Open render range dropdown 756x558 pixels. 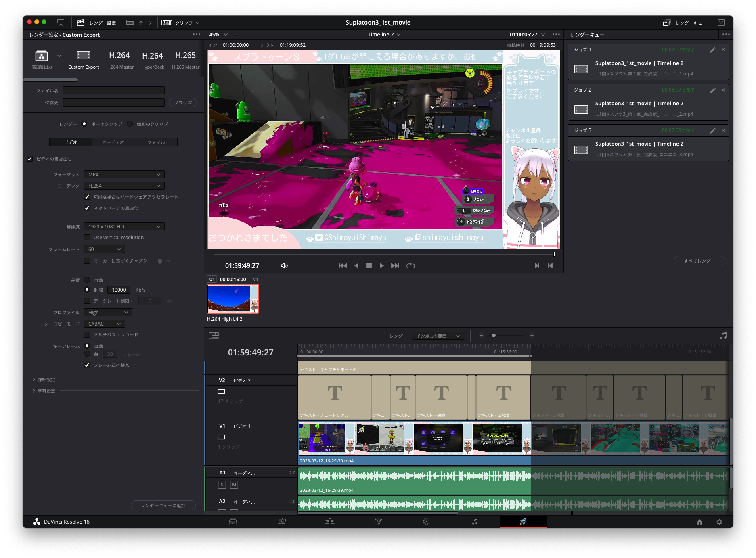[x=438, y=336]
